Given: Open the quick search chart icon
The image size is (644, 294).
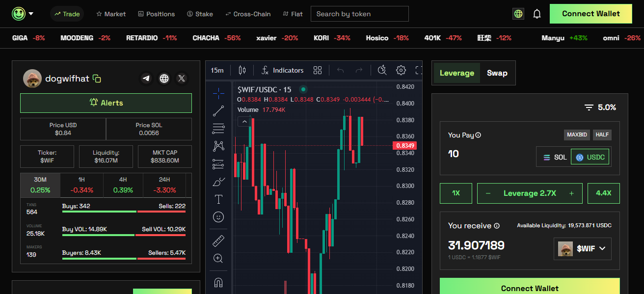Looking at the screenshot, I should [x=382, y=70].
